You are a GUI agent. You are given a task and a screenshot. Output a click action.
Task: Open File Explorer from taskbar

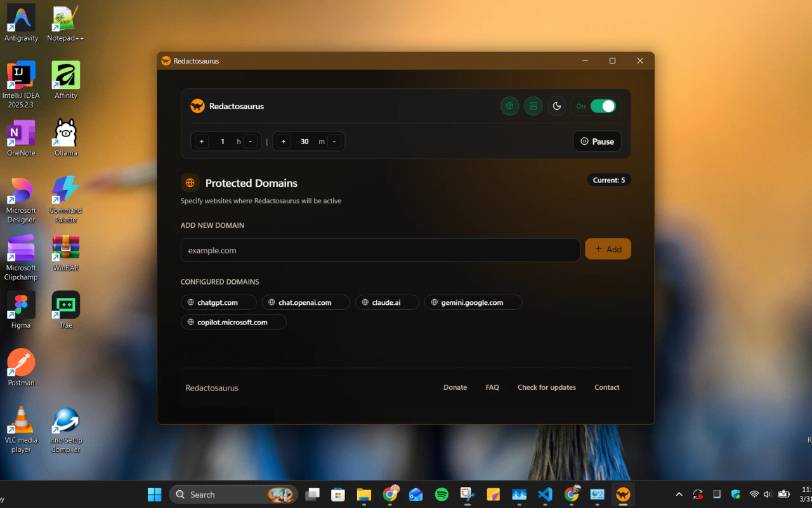[363, 495]
